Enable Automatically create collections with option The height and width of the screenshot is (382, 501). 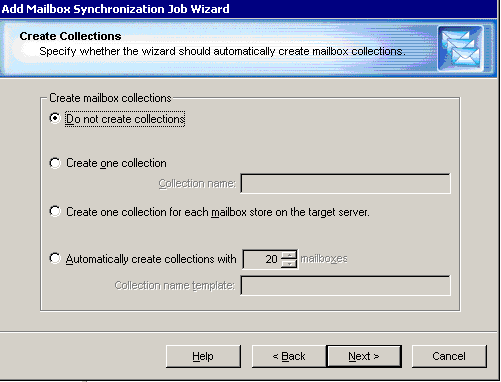(55, 258)
